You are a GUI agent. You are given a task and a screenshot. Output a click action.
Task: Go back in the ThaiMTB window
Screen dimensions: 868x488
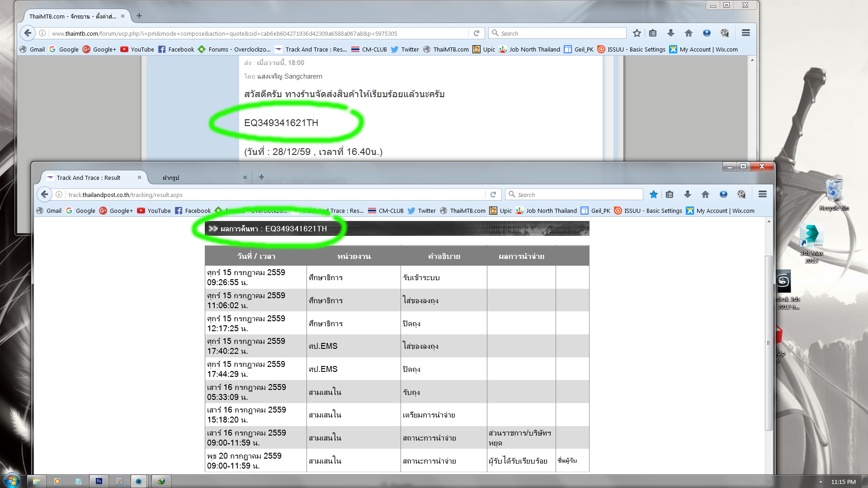28,33
